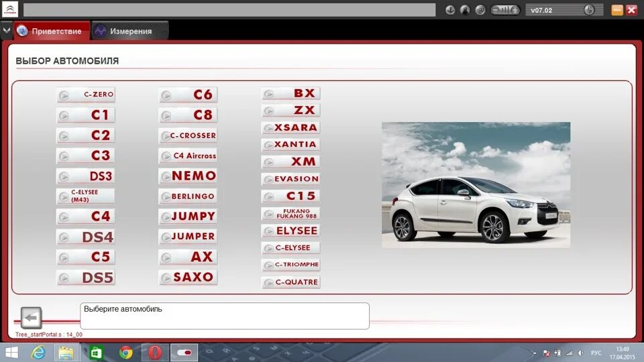Switch the РУС input language indicator

(x=596, y=353)
